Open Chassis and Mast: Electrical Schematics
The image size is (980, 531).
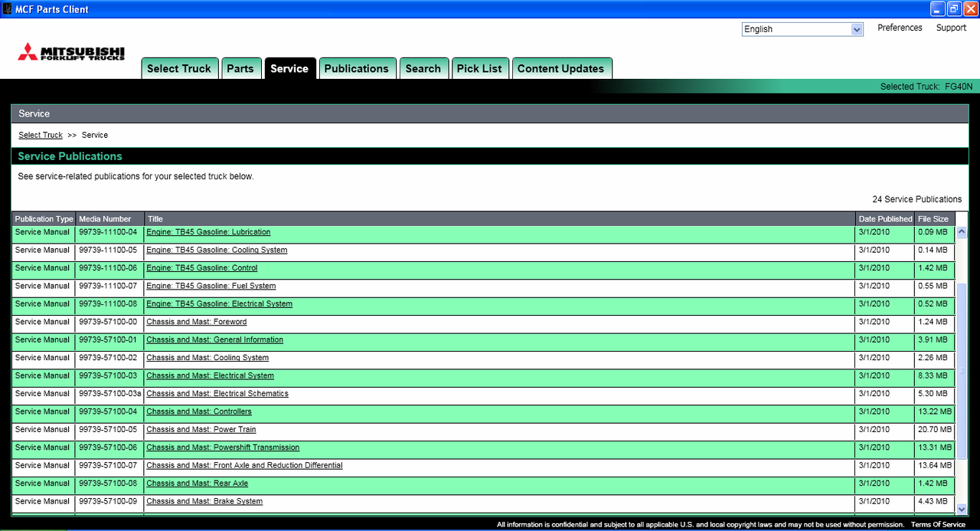coord(217,393)
